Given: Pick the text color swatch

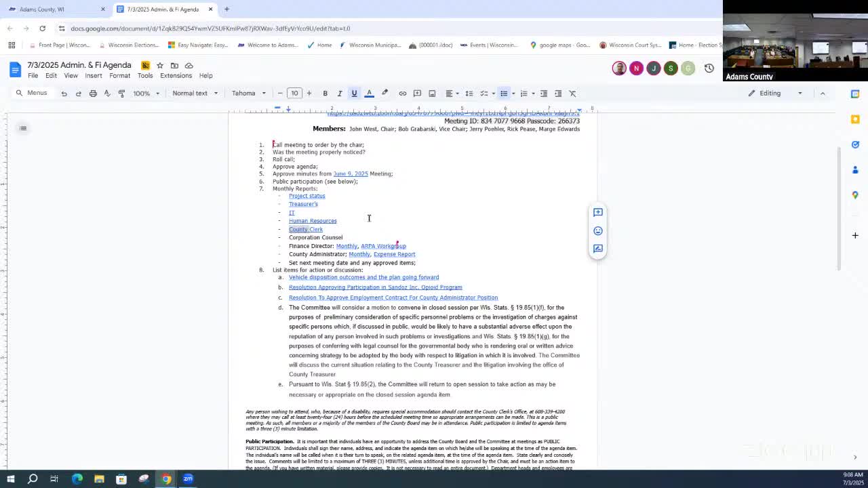Looking at the screenshot, I should [369, 94].
